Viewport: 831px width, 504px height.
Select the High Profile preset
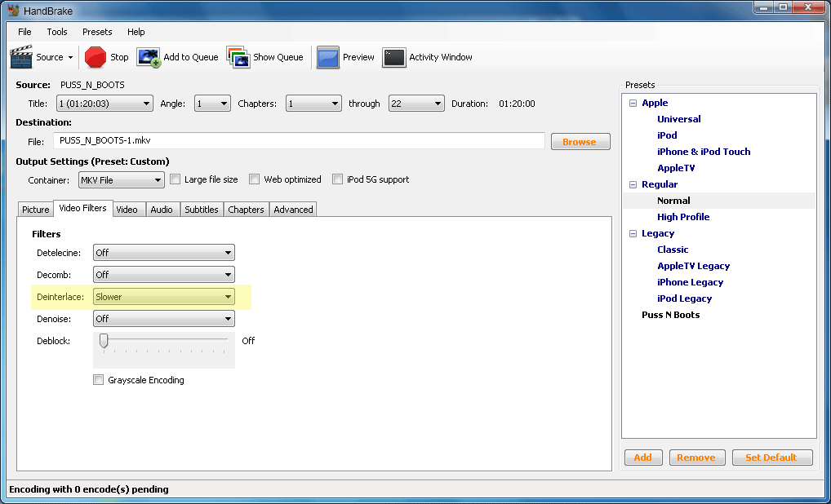pyautogui.click(x=683, y=217)
